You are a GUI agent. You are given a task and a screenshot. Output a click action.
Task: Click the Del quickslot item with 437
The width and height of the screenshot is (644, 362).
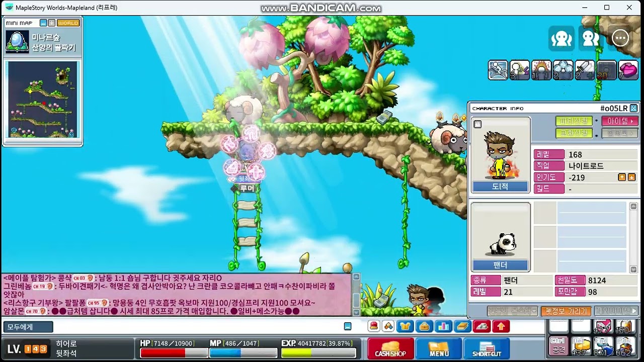[581, 346]
